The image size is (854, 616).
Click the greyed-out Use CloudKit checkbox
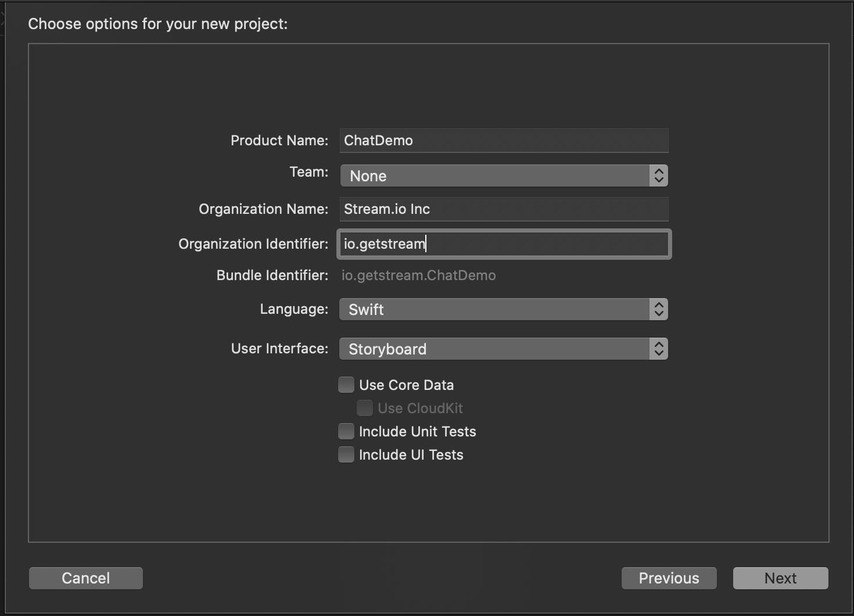pos(365,408)
